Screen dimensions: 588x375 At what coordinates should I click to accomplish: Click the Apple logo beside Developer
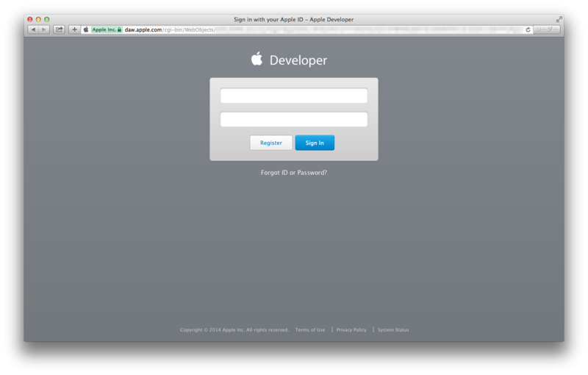(x=257, y=59)
